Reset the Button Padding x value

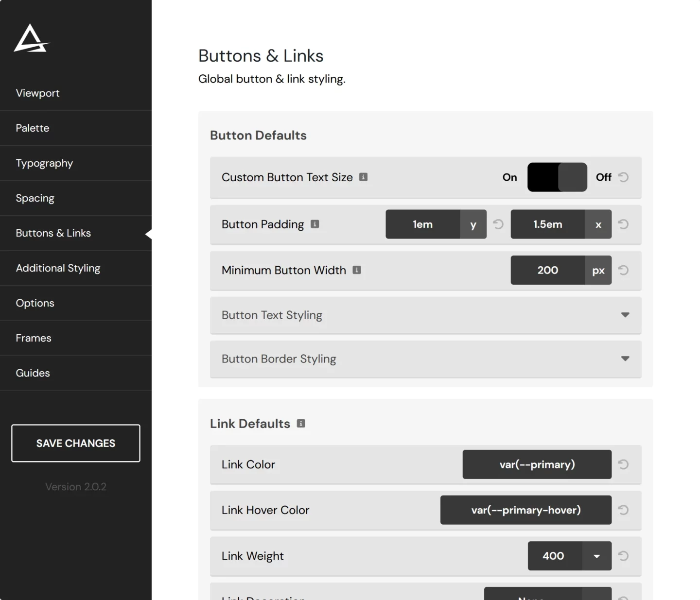(623, 224)
